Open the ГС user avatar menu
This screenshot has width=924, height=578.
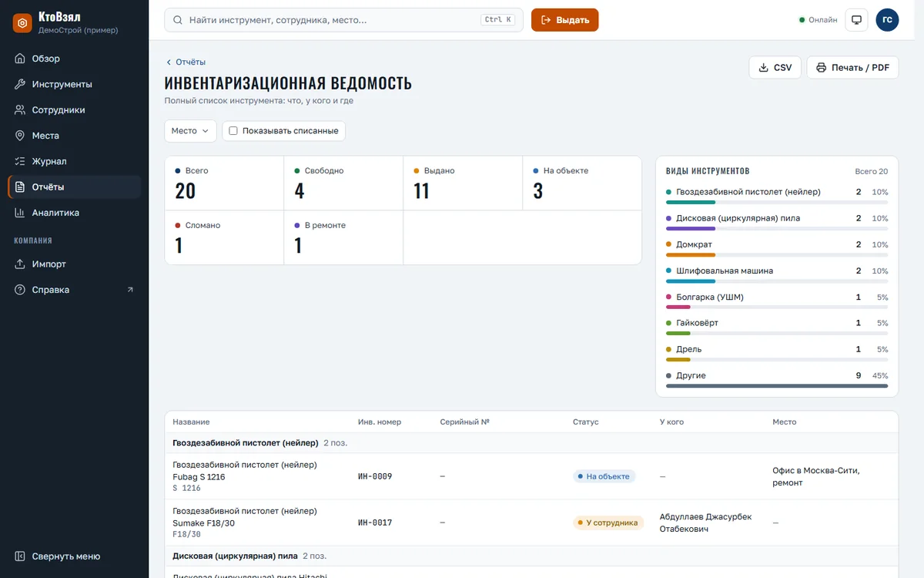coord(887,20)
